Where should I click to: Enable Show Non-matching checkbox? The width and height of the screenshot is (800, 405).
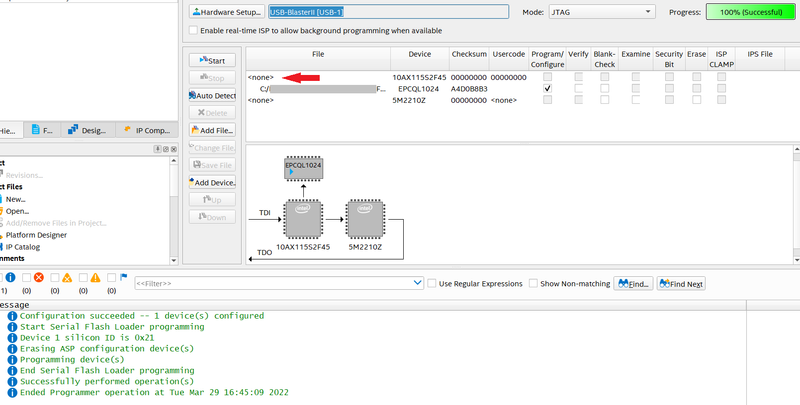pyautogui.click(x=534, y=284)
